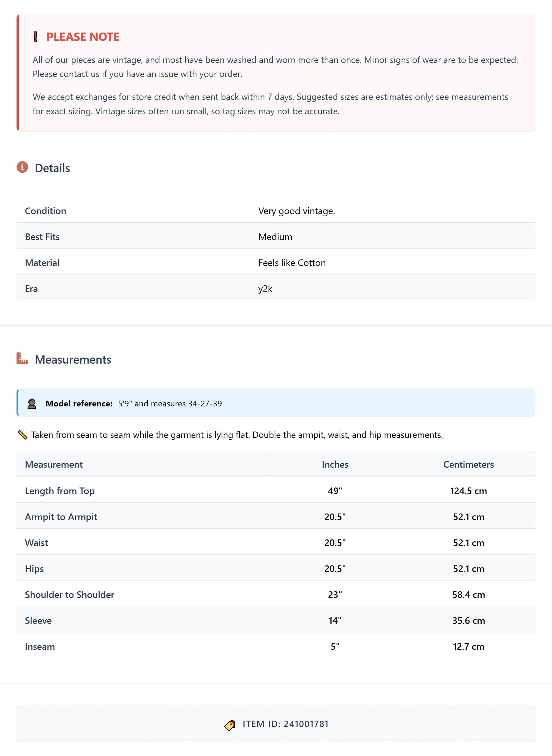
Task: Select the Feels like Cotton material value
Action: [292, 263]
